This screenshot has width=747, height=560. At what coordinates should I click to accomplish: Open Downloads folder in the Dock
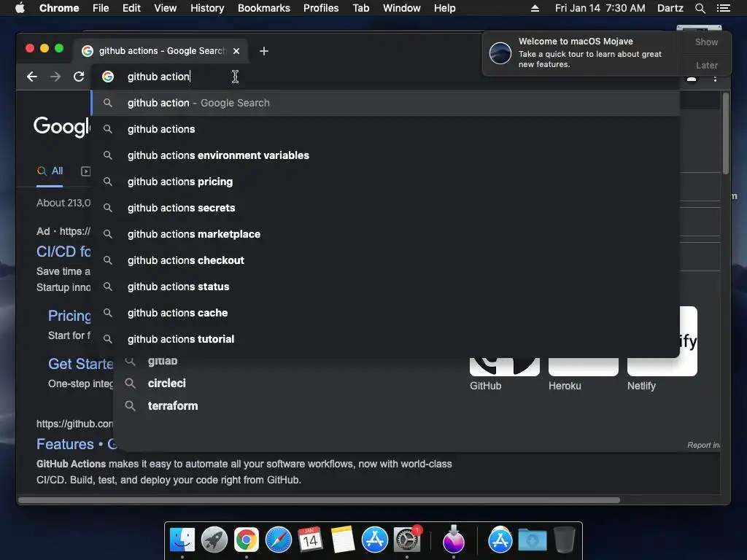pyautogui.click(x=532, y=540)
